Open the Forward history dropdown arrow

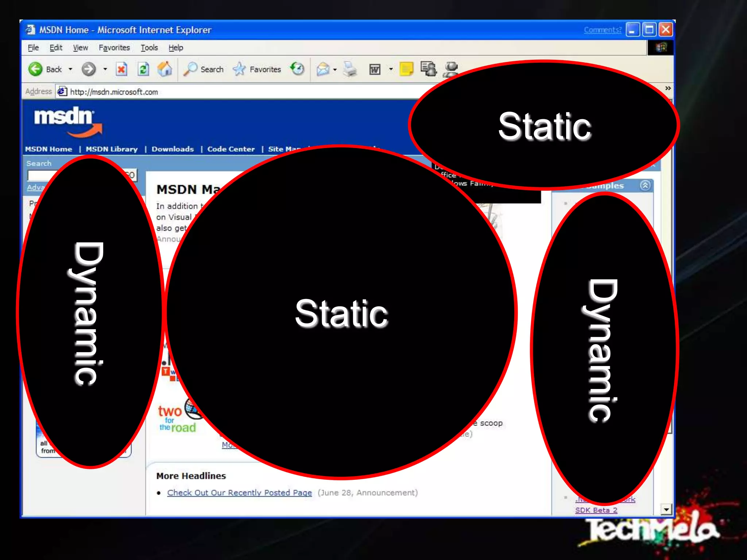[105, 69]
